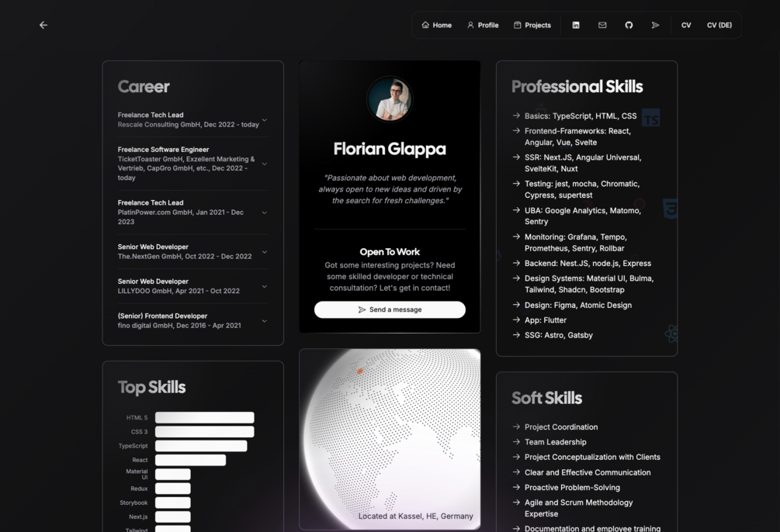This screenshot has height=532, width=780.
Task: Click the paper plane icon in navbar
Action: tap(655, 25)
